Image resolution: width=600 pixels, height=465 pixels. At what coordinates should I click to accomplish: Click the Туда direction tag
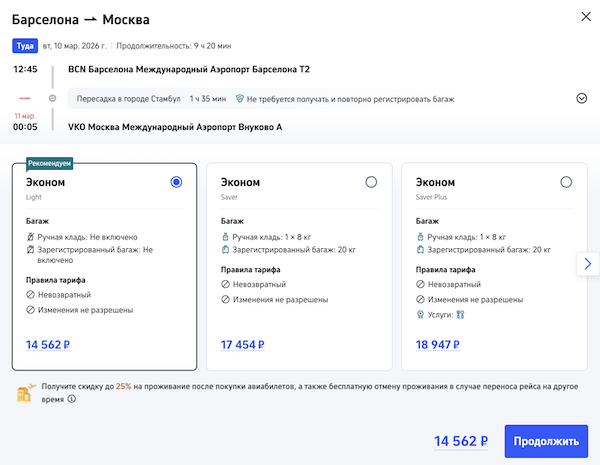click(x=24, y=46)
